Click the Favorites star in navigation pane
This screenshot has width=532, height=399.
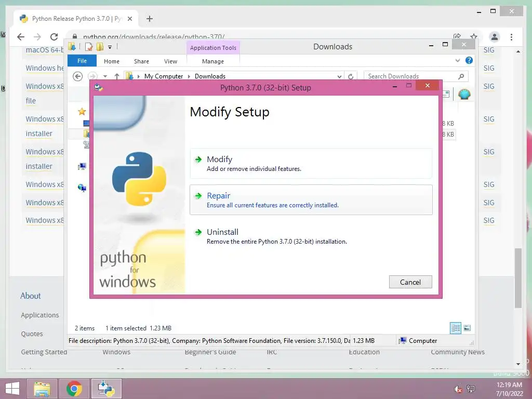(x=82, y=111)
